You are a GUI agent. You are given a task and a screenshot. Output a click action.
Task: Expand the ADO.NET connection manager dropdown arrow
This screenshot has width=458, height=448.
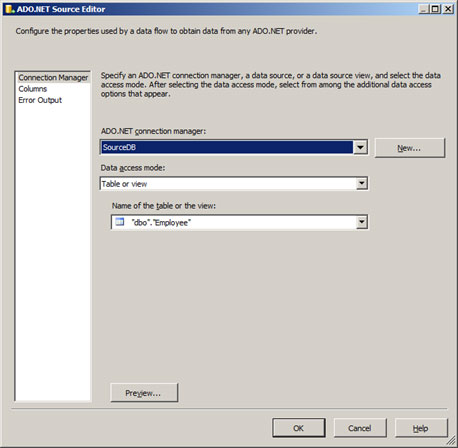click(360, 147)
